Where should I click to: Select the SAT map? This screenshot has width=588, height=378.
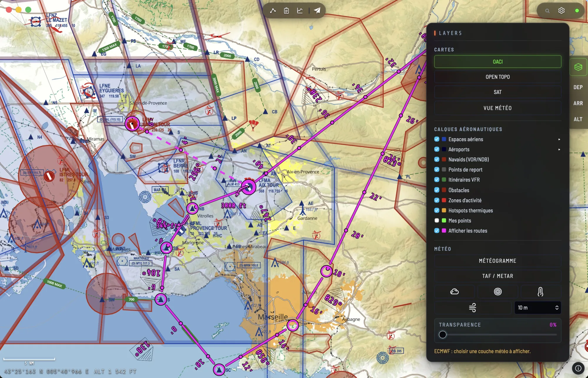point(498,92)
